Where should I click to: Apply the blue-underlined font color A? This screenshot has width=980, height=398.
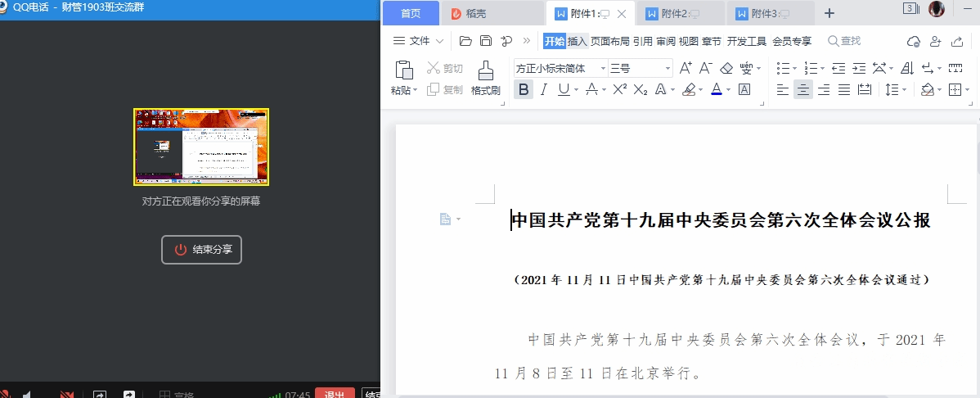[x=717, y=89]
